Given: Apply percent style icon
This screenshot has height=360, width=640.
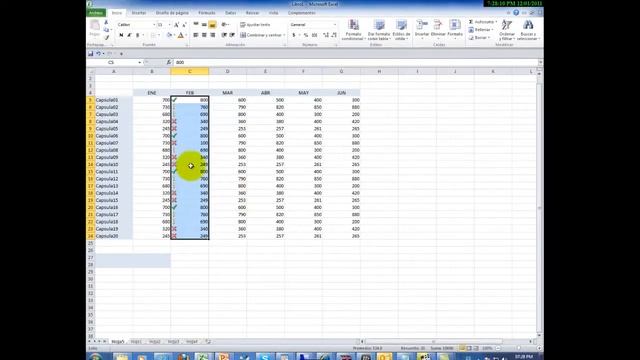Looking at the screenshot, I should (x=306, y=36).
